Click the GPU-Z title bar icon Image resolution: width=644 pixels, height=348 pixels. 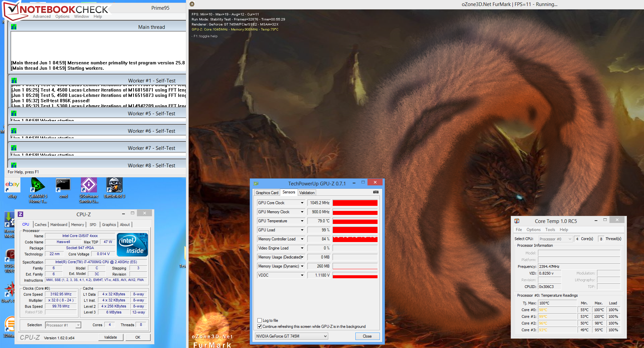pyautogui.click(x=256, y=183)
